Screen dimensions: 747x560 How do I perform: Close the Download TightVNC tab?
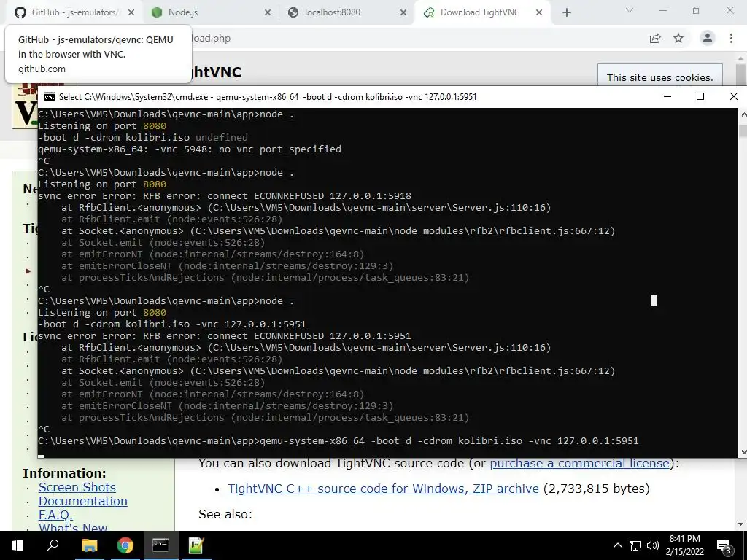(x=539, y=12)
